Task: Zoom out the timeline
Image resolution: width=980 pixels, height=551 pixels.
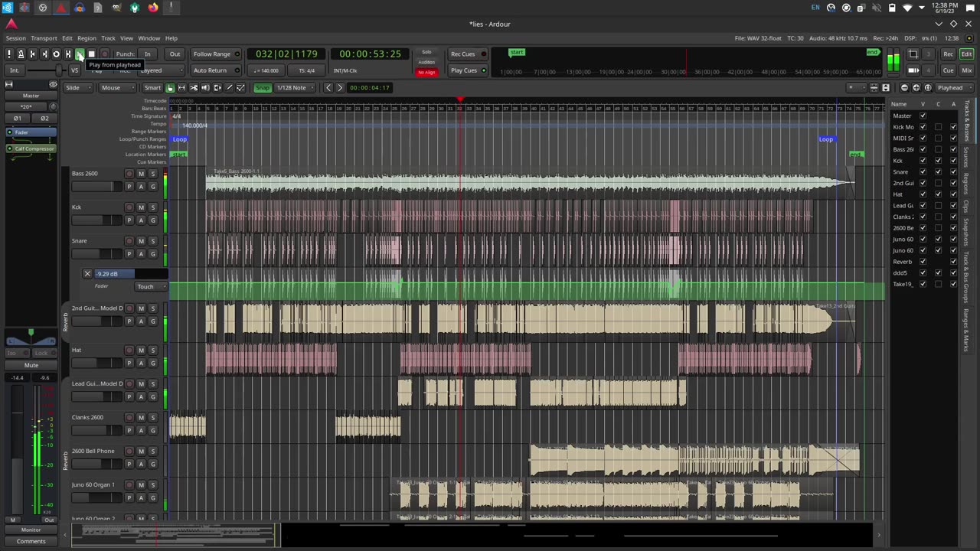Action: (905, 88)
